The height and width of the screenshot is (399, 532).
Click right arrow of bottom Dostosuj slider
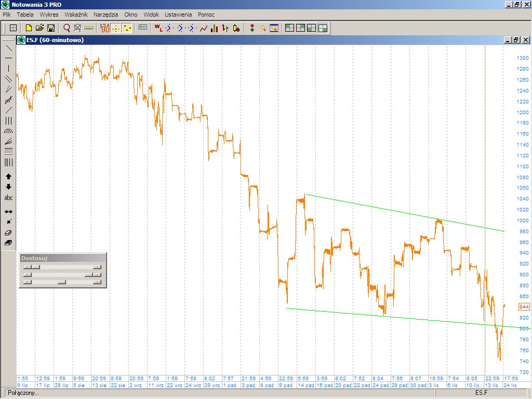pyautogui.click(x=97, y=282)
